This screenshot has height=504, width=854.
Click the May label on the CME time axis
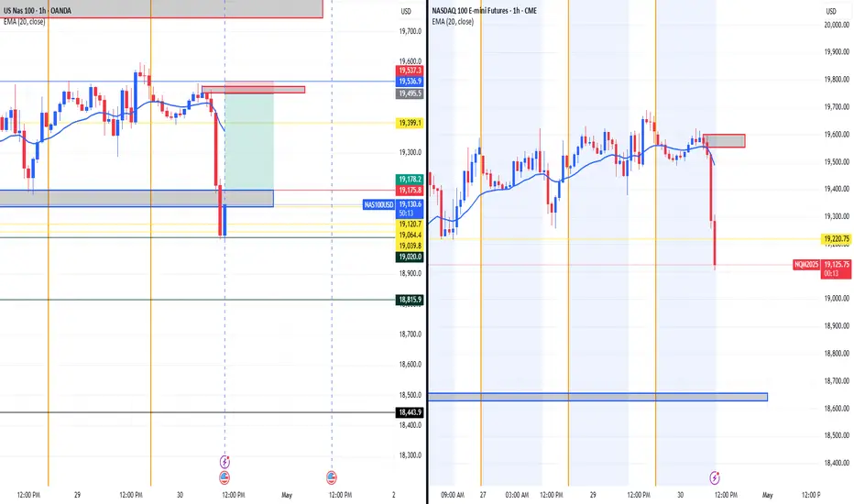767,495
